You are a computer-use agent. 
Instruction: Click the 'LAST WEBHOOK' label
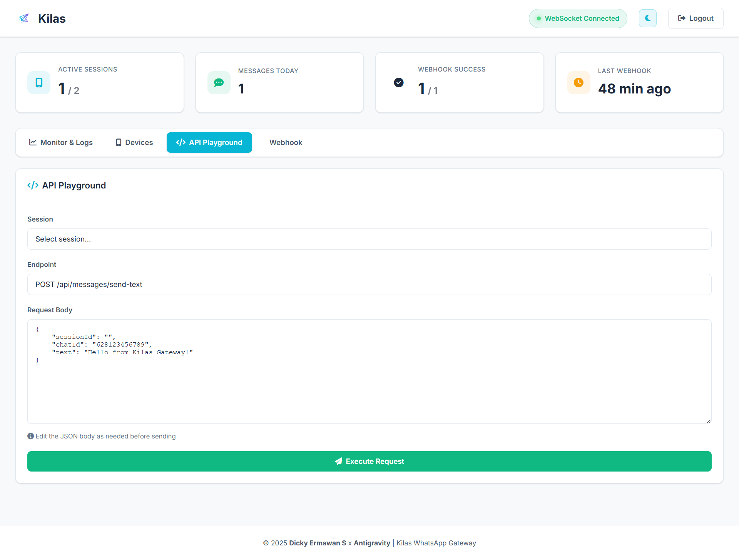[624, 71]
